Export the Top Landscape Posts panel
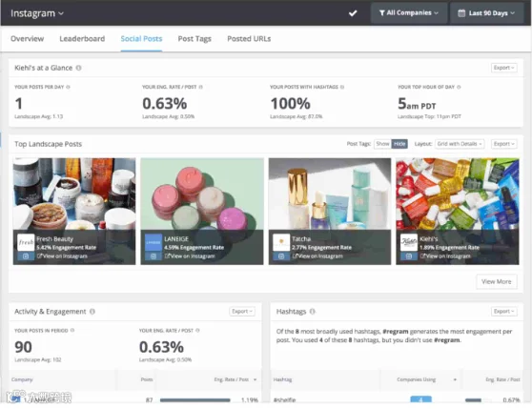Screen dimensions: 532x409 (503, 144)
